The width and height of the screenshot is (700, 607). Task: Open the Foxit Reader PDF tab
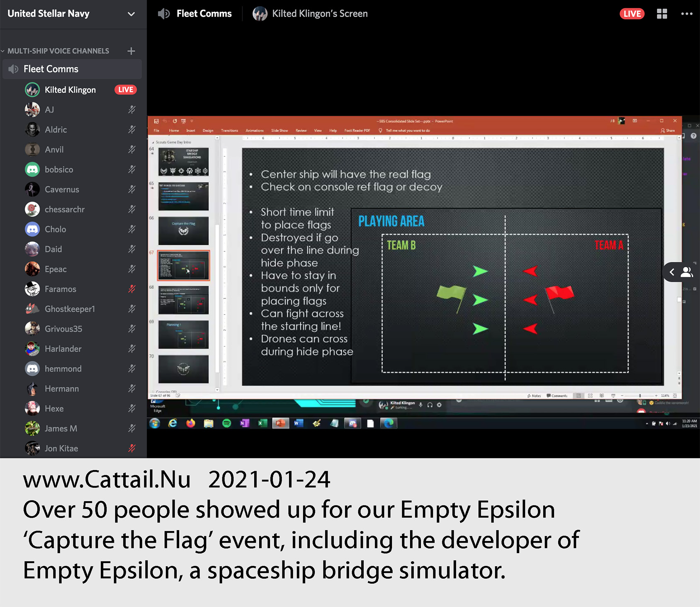click(357, 130)
